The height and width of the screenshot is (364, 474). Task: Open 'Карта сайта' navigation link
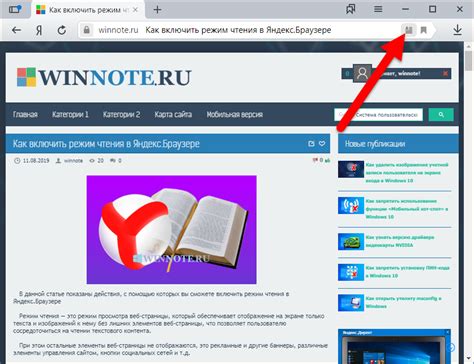coord(173,114)
